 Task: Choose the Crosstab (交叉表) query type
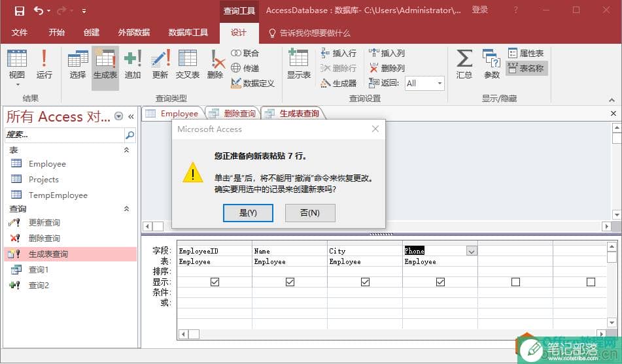(x=187, y=64)
